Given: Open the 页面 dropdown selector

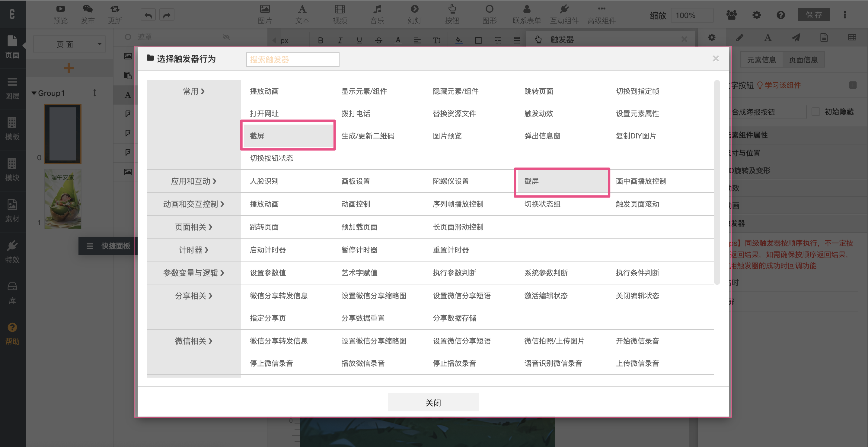Looking at the screenshot, I should click(x=69, y=44).
